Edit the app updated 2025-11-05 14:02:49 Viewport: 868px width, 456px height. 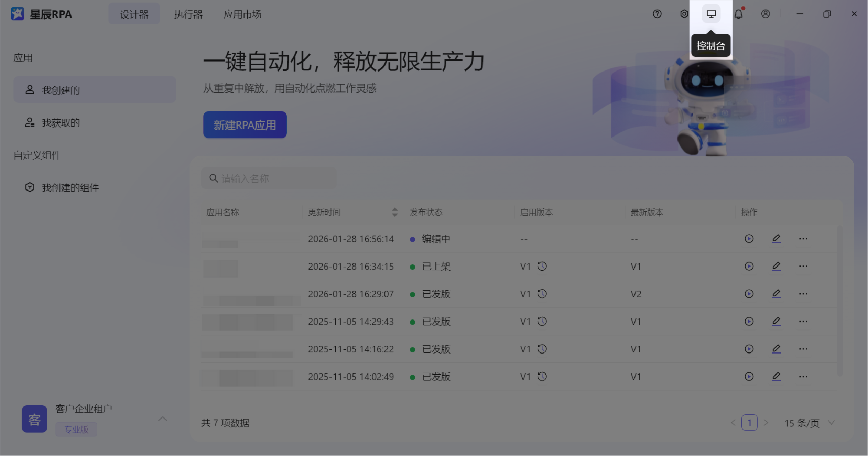(x=776, y=377)
